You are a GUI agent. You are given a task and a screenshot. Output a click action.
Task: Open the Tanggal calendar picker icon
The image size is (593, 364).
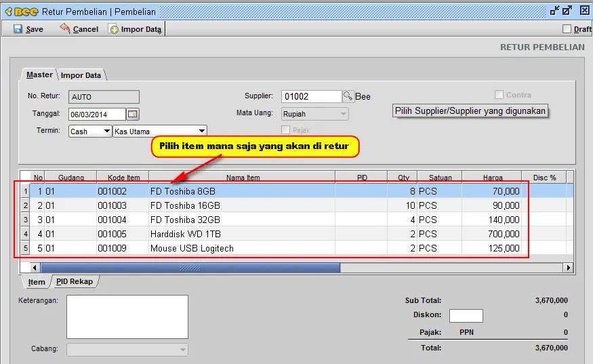133,114
